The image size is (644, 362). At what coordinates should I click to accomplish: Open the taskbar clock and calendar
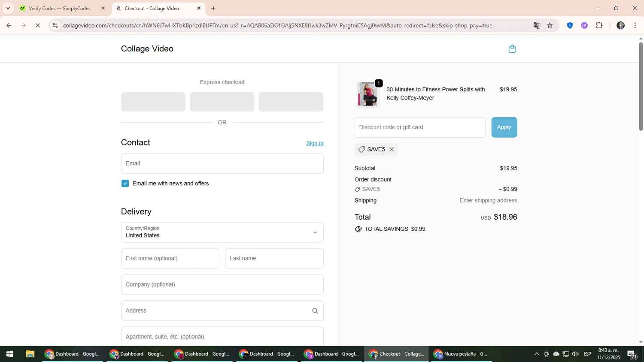click(x=608, y=354)
